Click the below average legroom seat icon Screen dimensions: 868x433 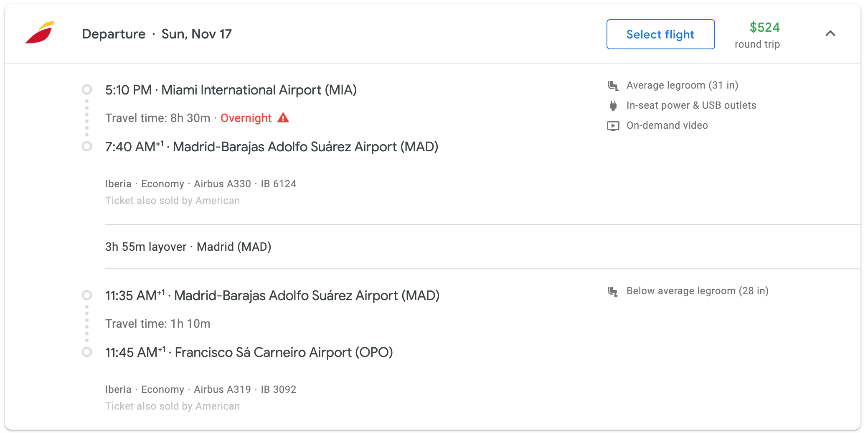click(x=613, y=291)
